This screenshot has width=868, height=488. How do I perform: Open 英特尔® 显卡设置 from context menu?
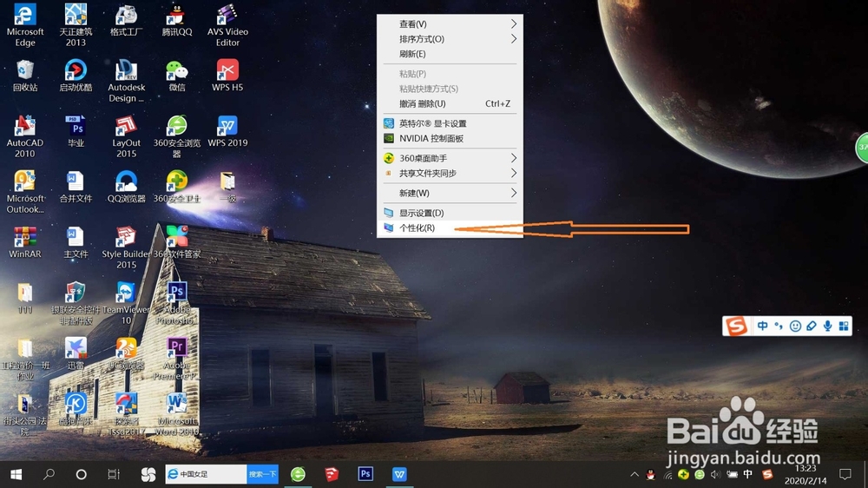pos(450,123)
